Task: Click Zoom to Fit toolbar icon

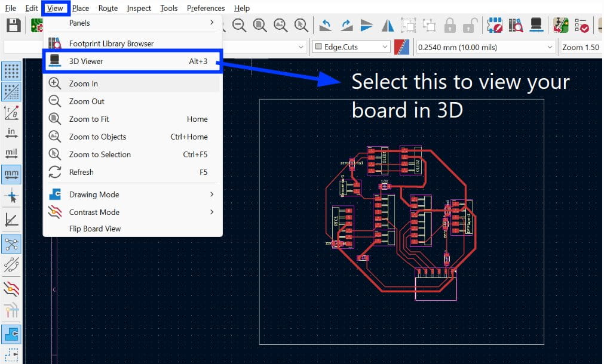Action: pos(260,26)
